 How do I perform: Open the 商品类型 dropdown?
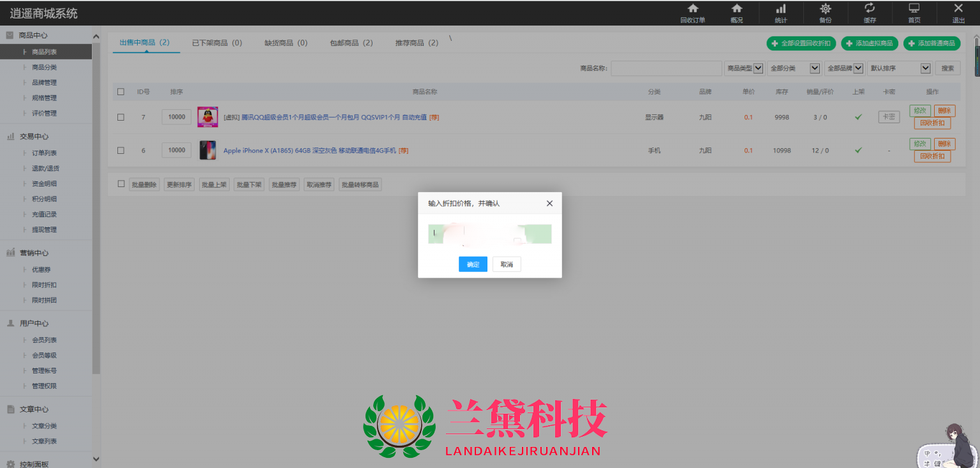tap(743, 68)
